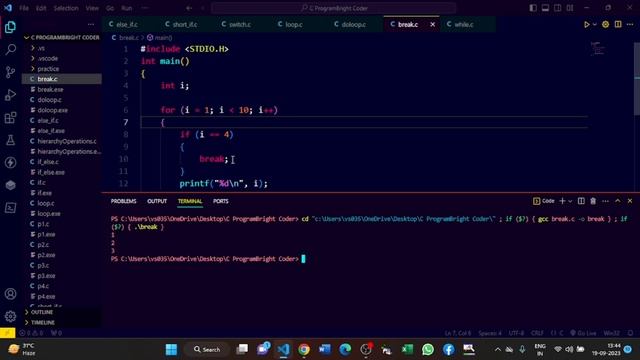Expand the .vs folder
The height and width of the screenshot is (360, 640).
tap(62, 48)
